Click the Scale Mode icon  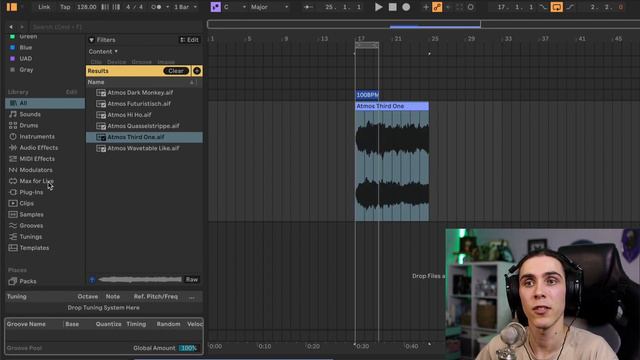(216, 7)
